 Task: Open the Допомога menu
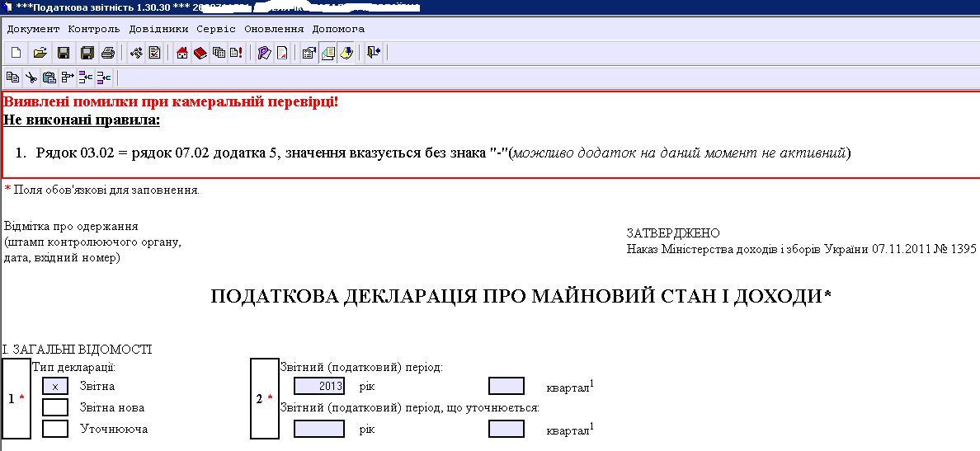click(338, 29)
